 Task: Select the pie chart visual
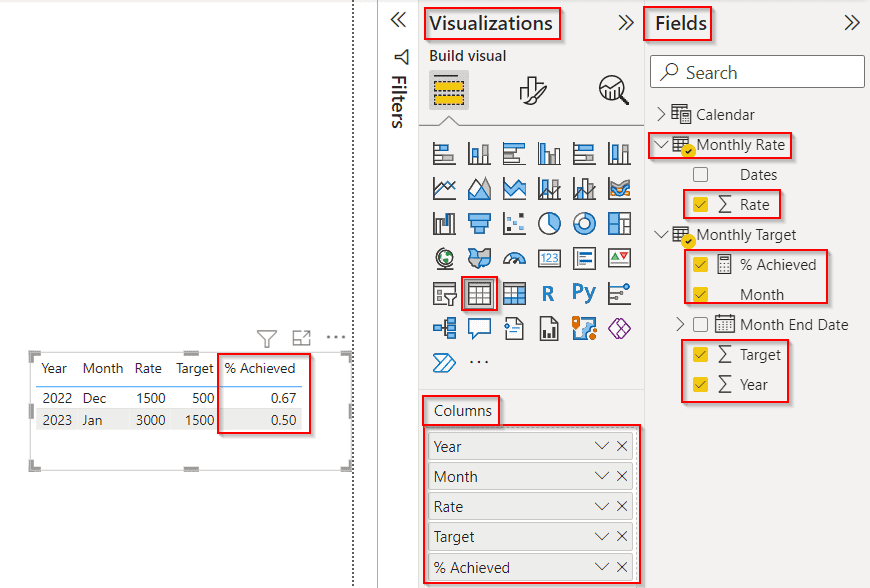pos(549,224)
